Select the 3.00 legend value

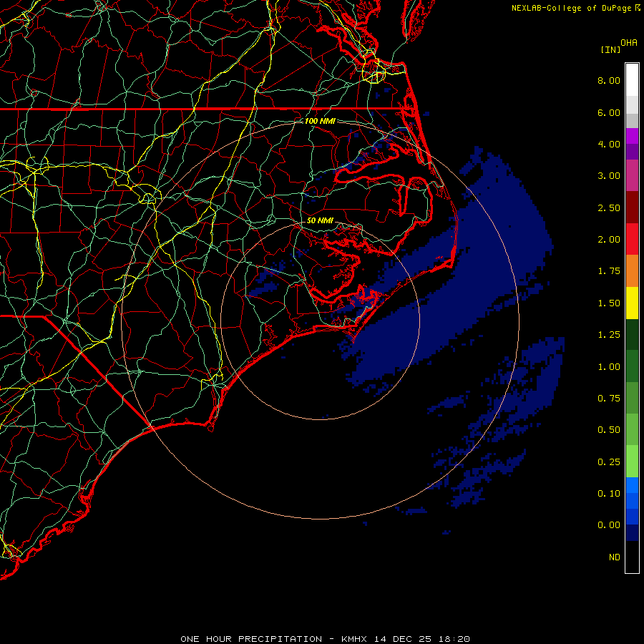point(609,176)
